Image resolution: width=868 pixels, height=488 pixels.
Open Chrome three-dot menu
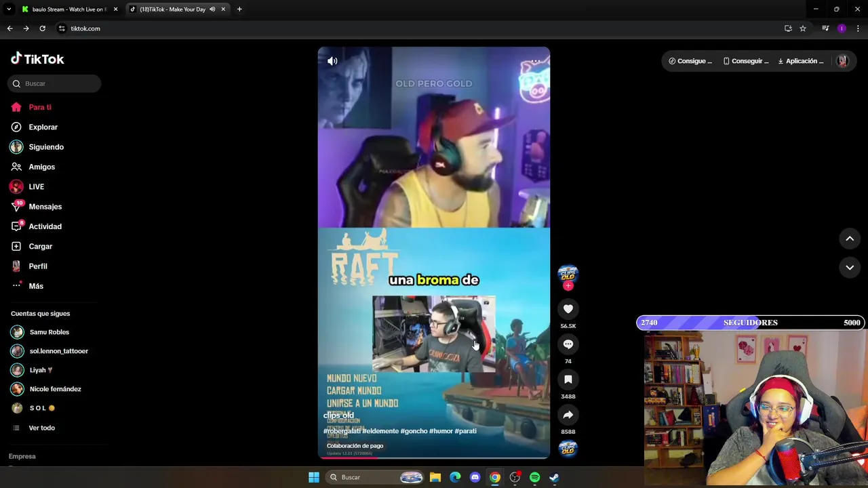point(859,28)
